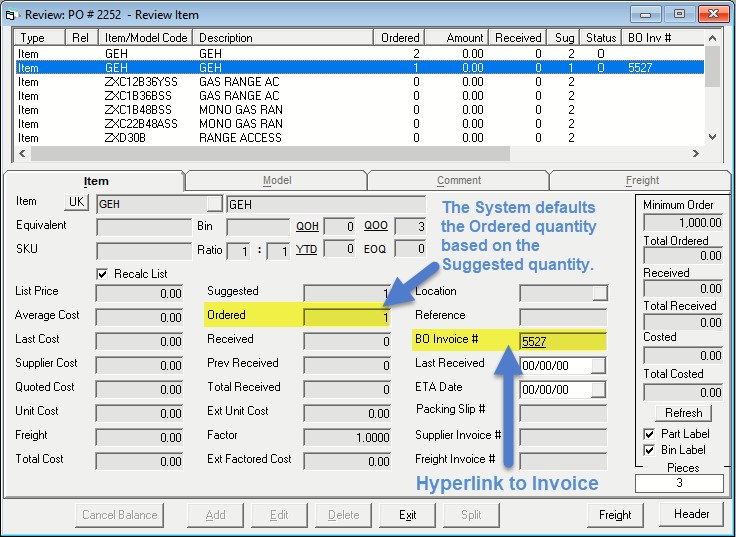
Task: Click the list's scroll down arrow
Action: coord(713,137)
